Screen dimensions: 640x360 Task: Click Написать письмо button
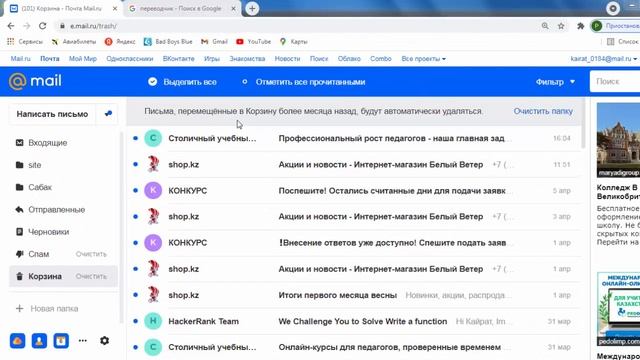pyautogui.click(x=52, y=114)
